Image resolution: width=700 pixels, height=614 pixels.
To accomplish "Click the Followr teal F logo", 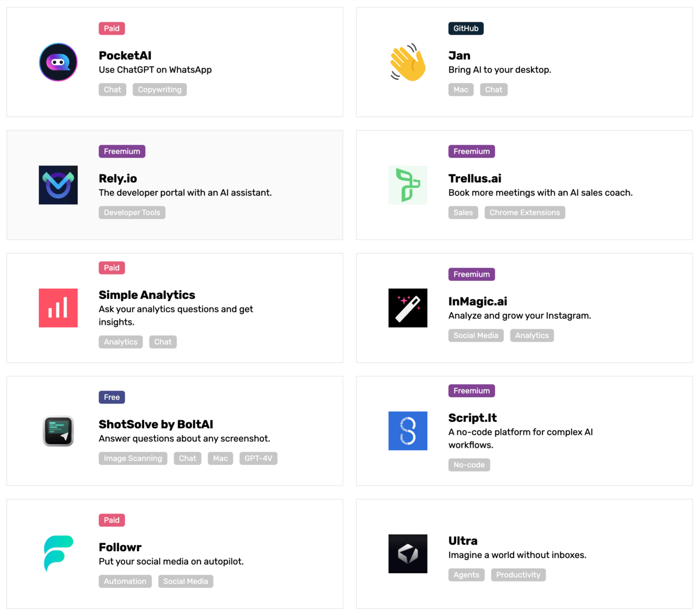I will tap(58, 553).
